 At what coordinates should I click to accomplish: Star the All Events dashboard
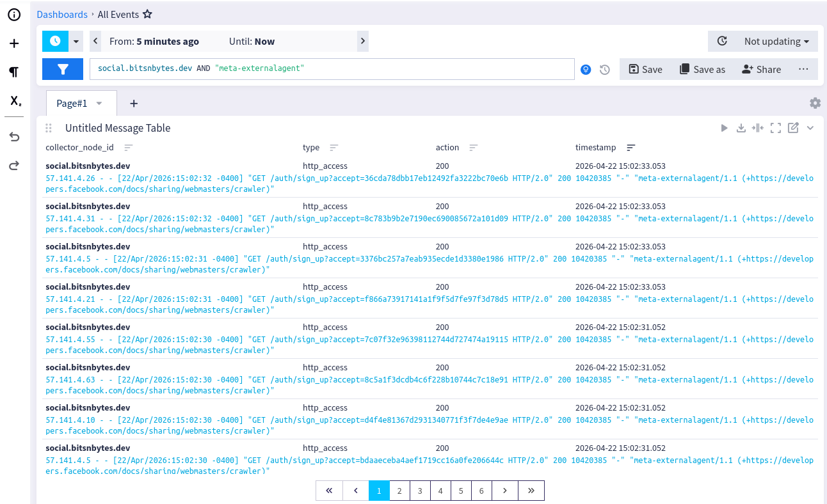[x=147, y=14]
